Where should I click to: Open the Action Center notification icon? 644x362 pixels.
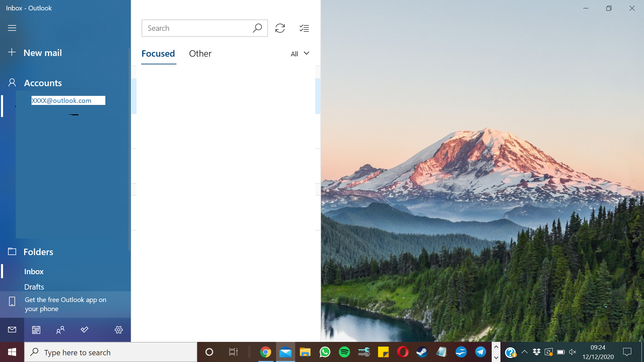628,352
